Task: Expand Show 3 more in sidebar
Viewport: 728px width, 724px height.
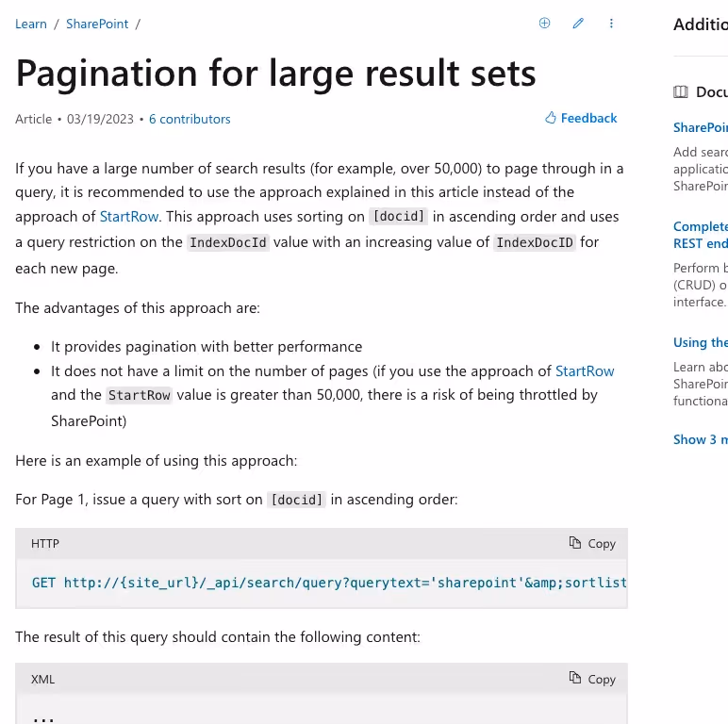Action: 701,439
